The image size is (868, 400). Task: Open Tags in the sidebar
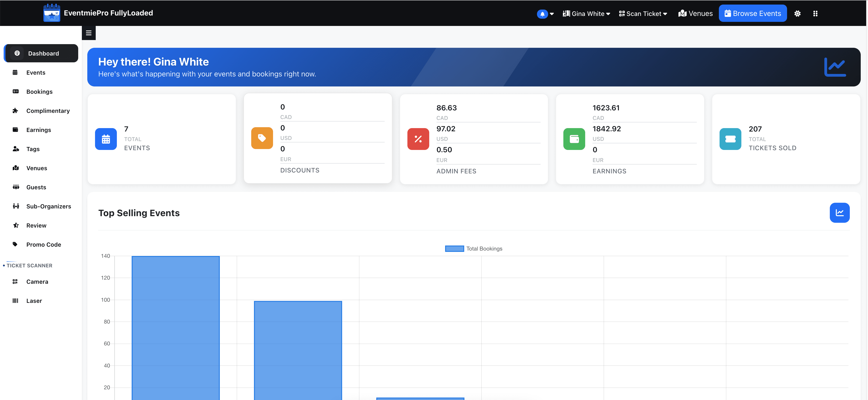click(41, 149)
